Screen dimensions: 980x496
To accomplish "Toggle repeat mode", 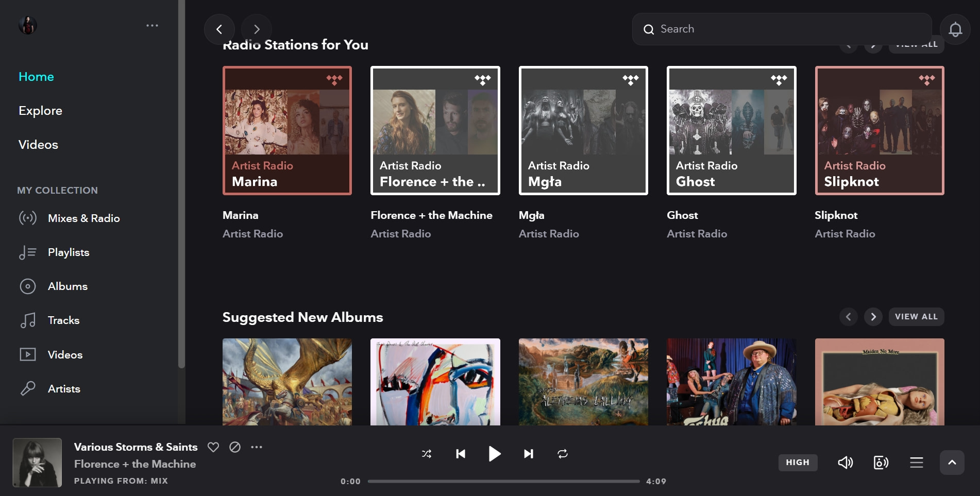I will click(x=563, y=454).
